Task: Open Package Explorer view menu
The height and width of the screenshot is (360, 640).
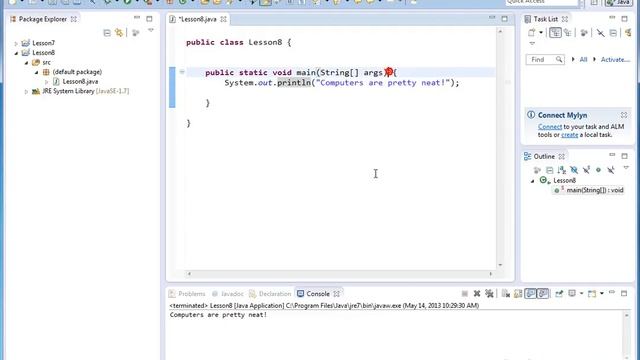Action: point(151,31)
